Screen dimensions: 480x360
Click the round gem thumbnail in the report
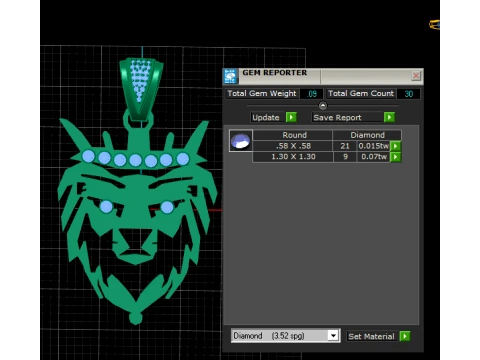tap(241, 141)
